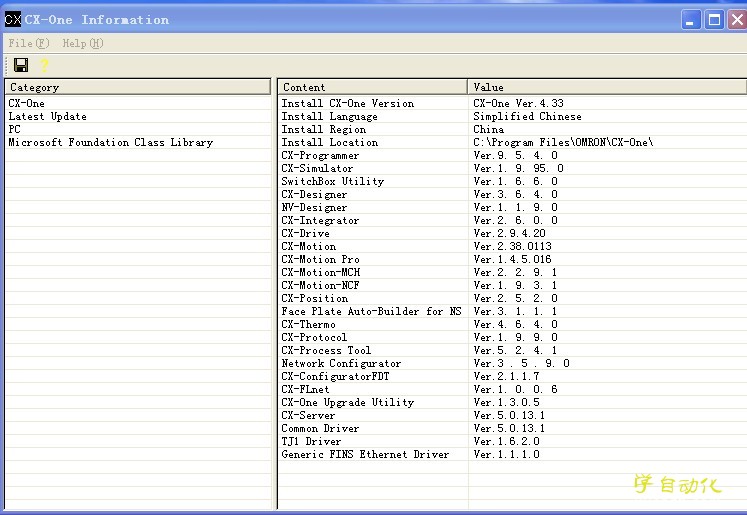This screenshot has width=747, height=515.
Task: Maximize the CX-One Information window
Action: pos(714,20)
